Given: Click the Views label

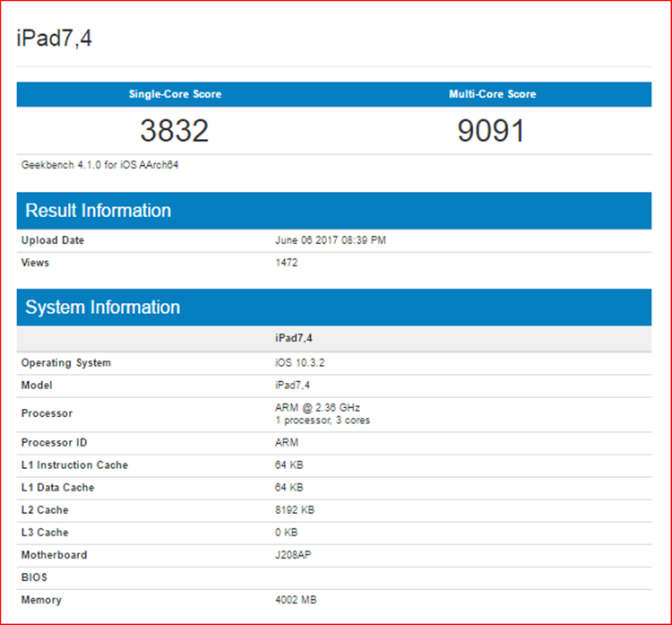Looking at the screenshot, I should pos(35,263).
